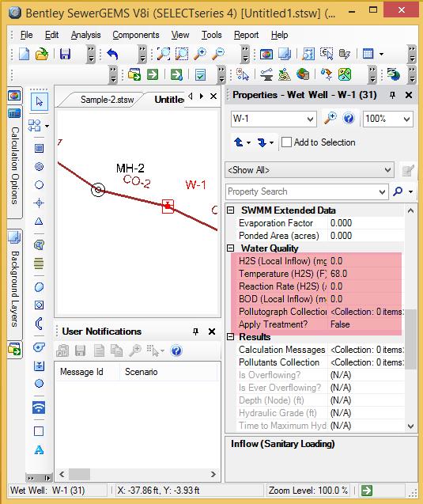Switch to the Sample-2.stsw tab
This screenshot has width=423, height=504.
click(x=107, y=100)
